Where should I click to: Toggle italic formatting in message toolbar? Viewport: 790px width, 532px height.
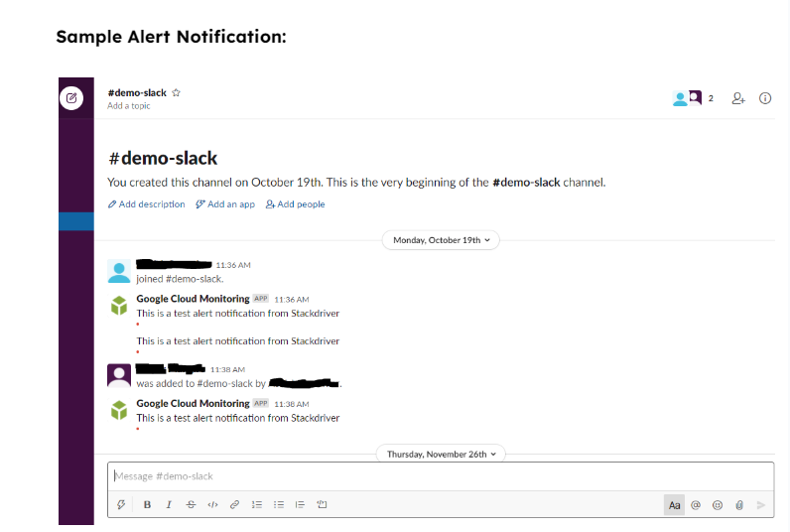(169, 505)
